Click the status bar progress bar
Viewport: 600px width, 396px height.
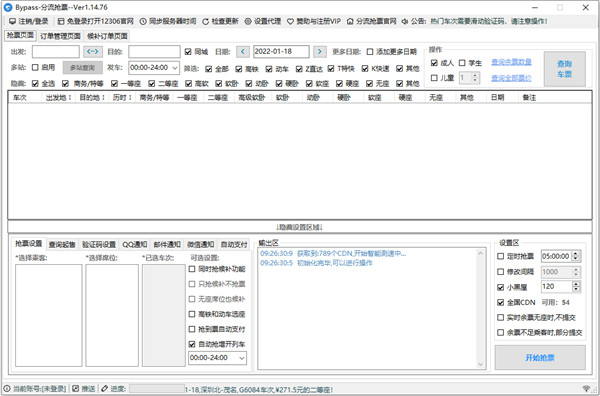[x=157, y=389]
